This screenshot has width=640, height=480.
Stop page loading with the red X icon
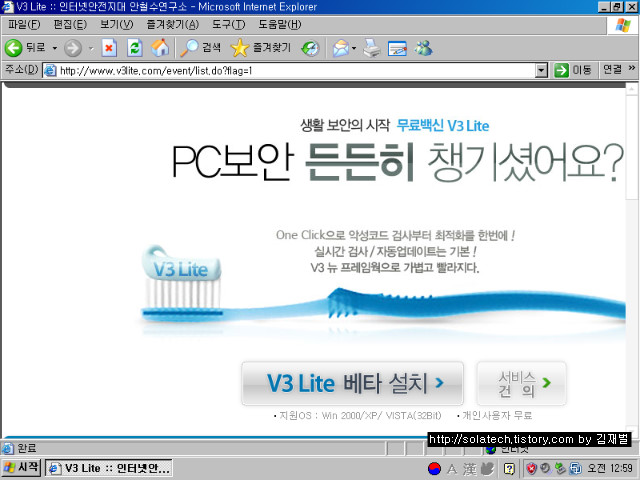point(109,48)
